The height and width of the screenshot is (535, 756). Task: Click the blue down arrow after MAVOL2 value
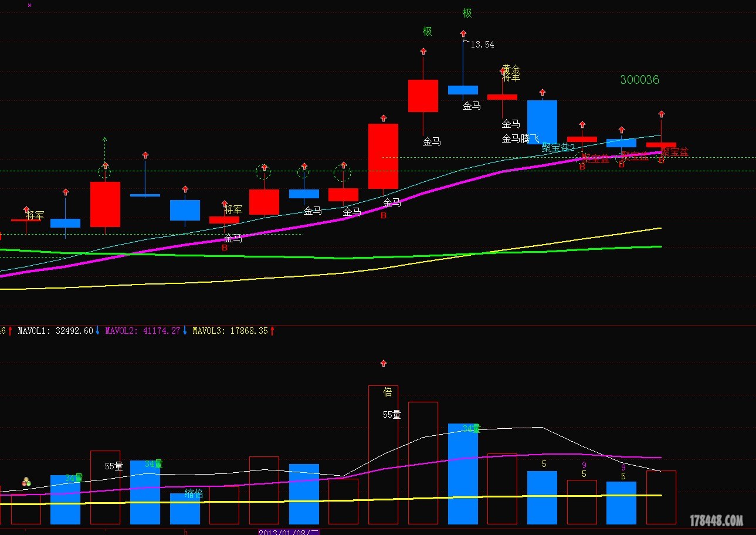[185, 331]
